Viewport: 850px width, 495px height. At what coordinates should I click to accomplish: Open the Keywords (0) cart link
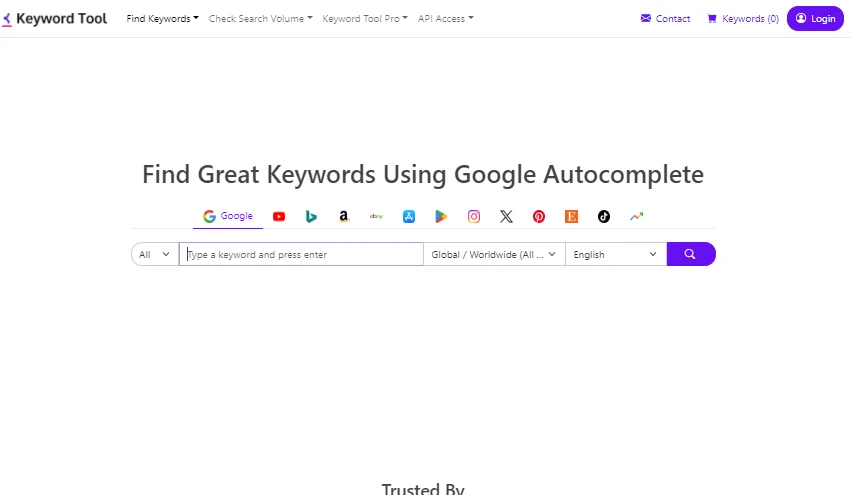(x=743, y=18)
